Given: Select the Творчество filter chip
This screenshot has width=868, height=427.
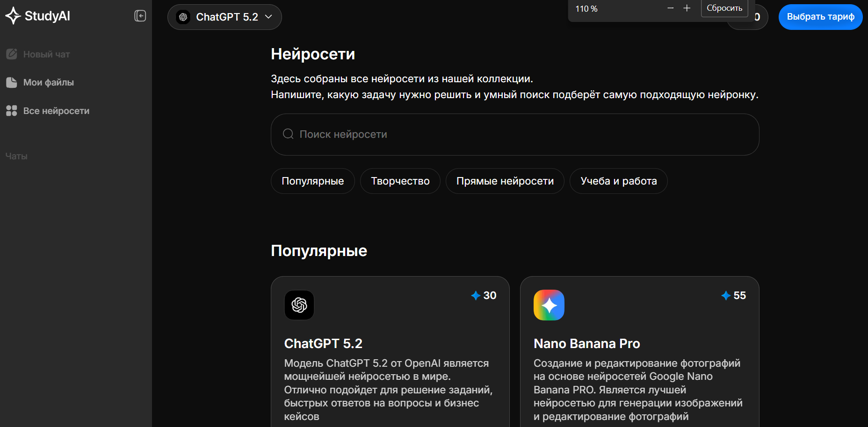Looking at the screenshot, I should click(400, 181).
